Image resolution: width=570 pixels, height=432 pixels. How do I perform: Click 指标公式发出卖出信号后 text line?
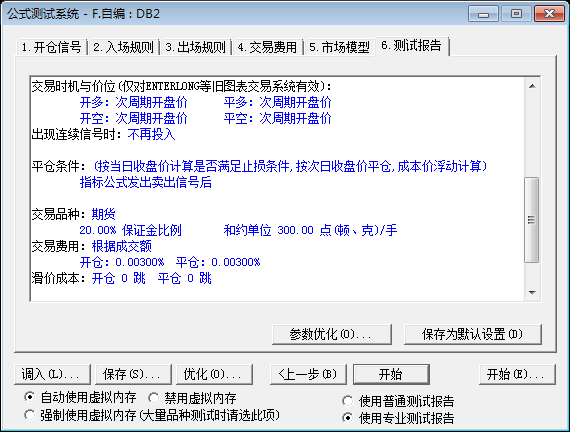click(146, 182)
